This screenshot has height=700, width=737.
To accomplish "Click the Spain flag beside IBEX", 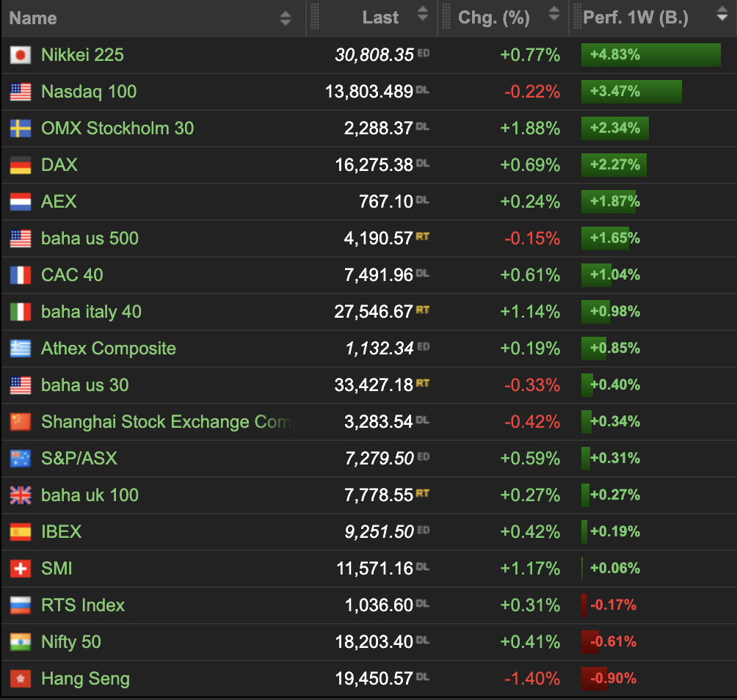I will [21, 532].
